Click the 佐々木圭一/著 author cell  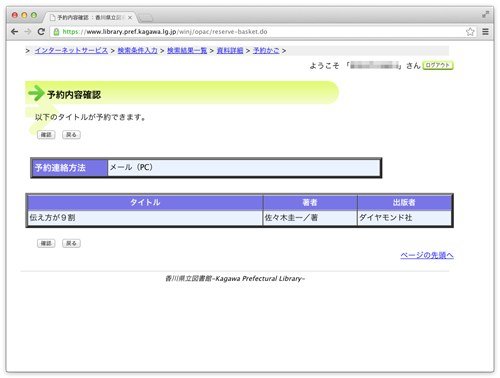coord(310,218)
